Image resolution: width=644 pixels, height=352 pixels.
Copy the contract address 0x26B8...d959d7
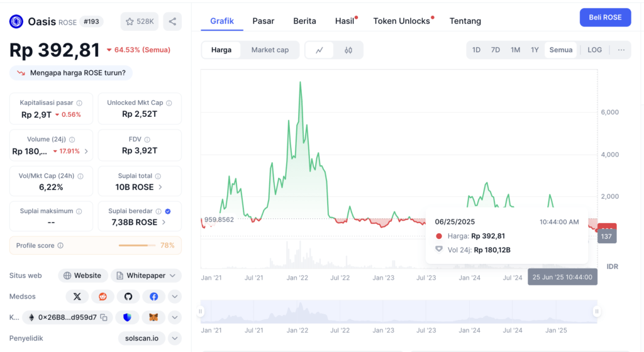[104, 317]
